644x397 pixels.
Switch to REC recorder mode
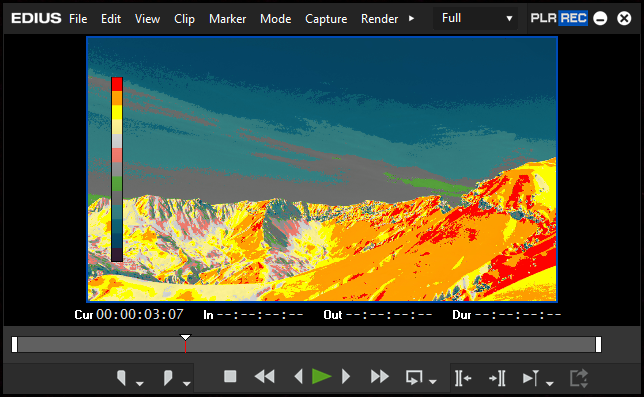click(573, 18)
